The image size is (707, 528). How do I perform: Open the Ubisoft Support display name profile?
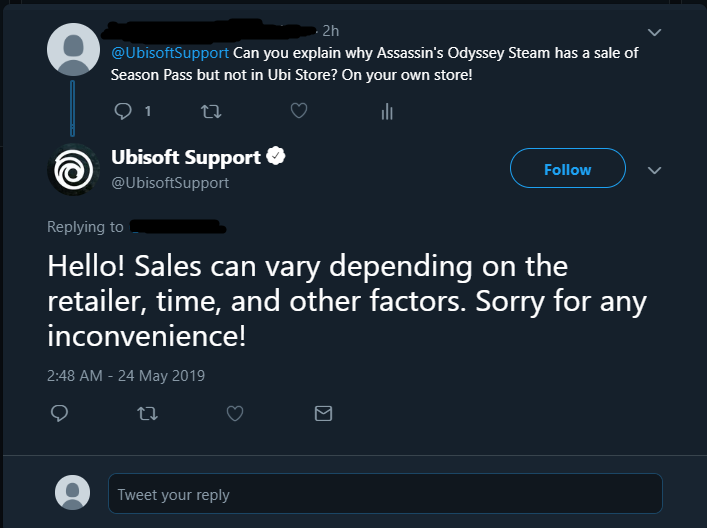(186, 157)
